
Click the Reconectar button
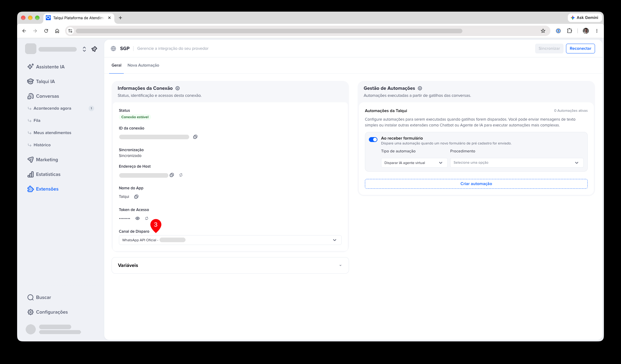click(x=580, y=49)
